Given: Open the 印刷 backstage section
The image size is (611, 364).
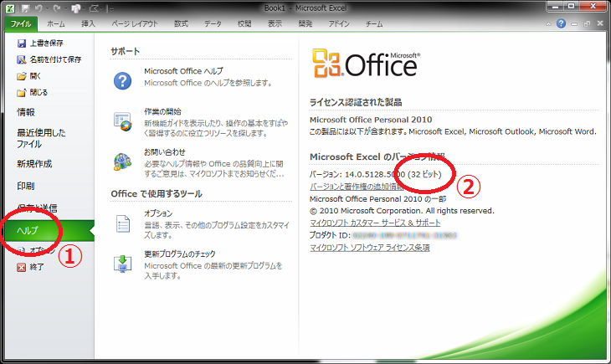Looking at the screenshot, I should [26, 186].
